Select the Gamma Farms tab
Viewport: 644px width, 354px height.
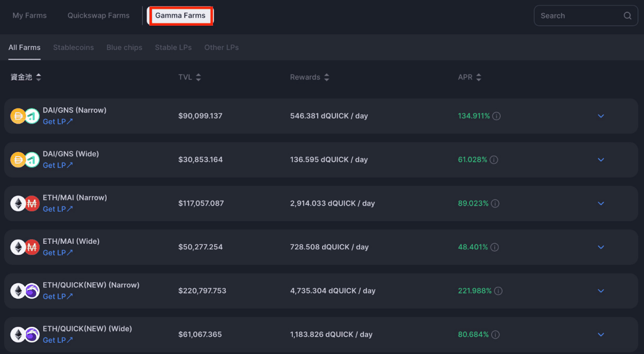tap(180, 16)
